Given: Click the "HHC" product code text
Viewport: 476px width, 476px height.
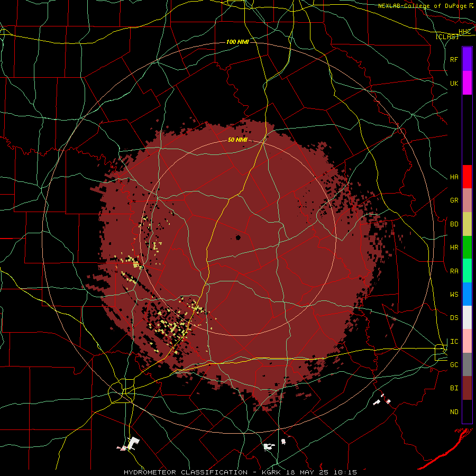Looking at the screenshot, I should (x=464, y=32).
